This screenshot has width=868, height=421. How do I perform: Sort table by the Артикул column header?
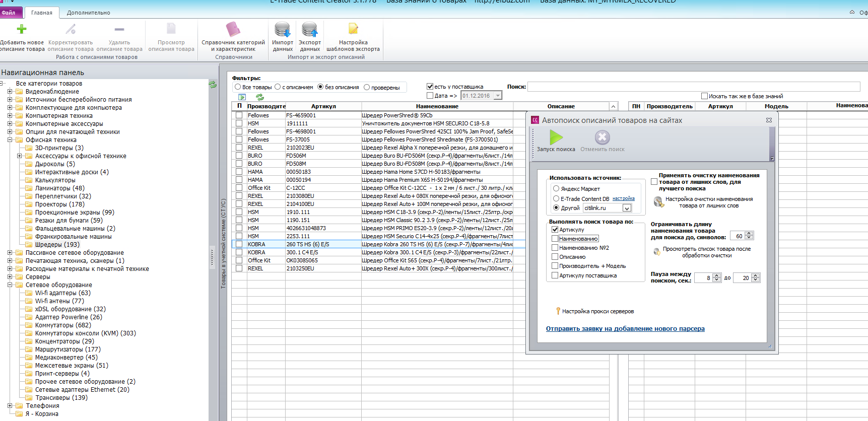pos(323,106)
